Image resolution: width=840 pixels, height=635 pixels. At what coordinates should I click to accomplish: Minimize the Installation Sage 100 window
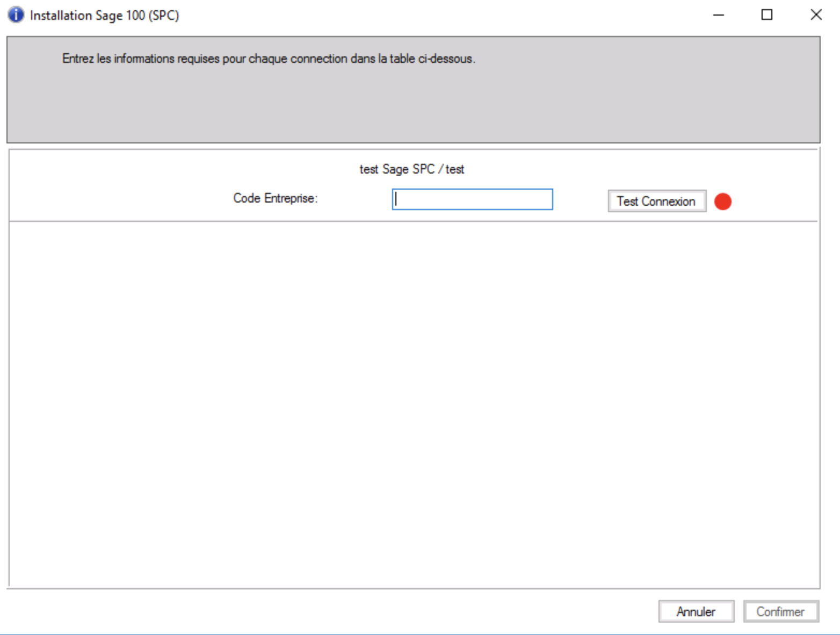(719, 15)
